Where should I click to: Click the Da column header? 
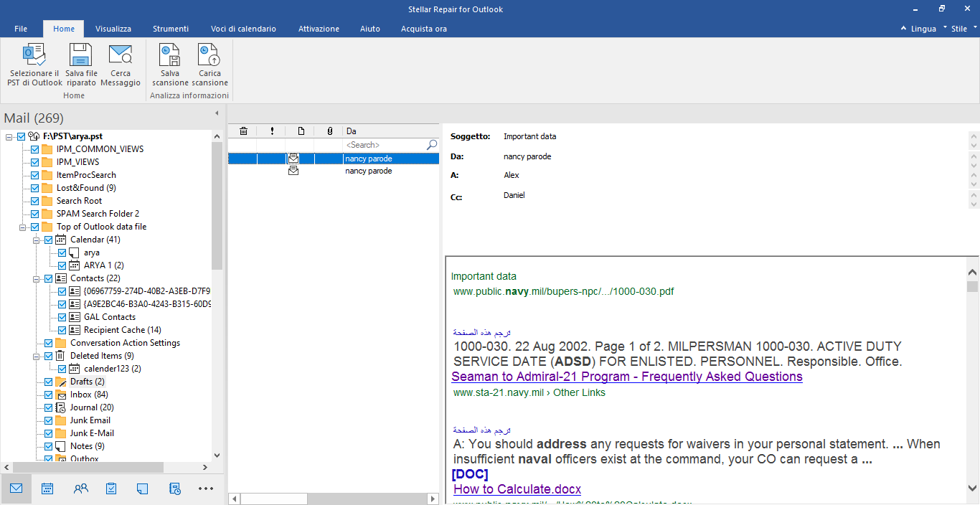[391, 131]
